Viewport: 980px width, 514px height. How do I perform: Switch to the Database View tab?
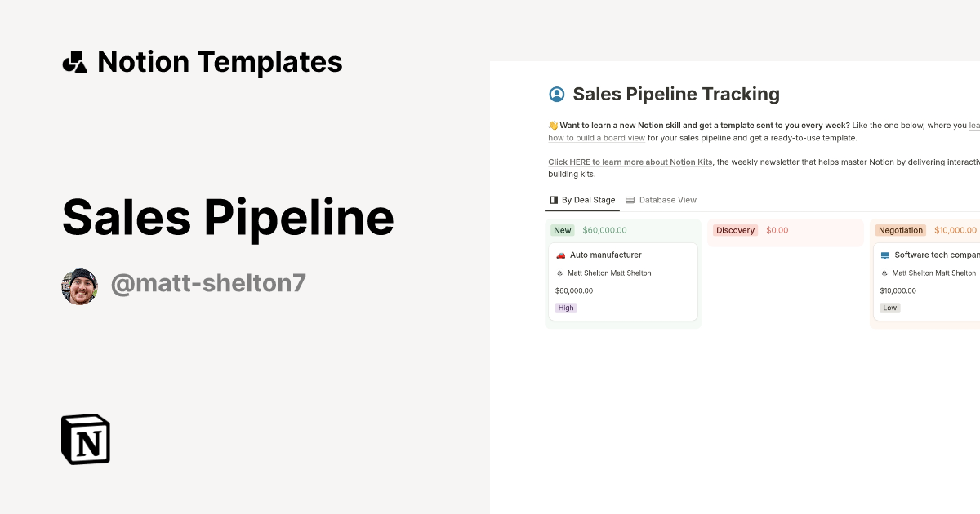coord(668,199)
